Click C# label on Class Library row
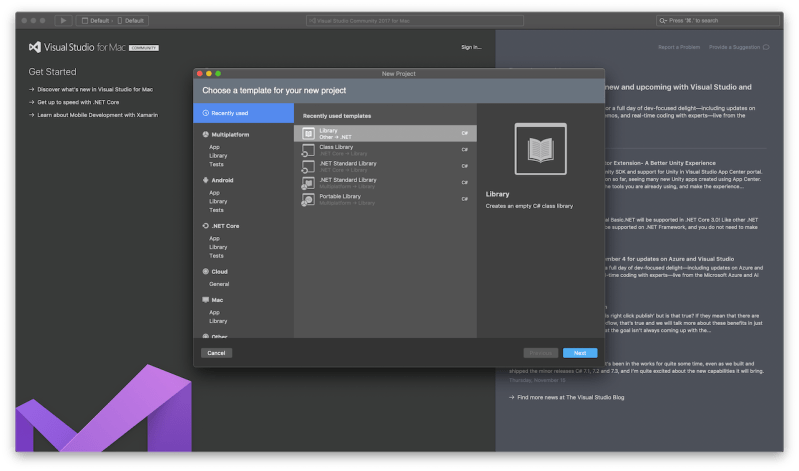The image size is (799, 471). (465, 149)
